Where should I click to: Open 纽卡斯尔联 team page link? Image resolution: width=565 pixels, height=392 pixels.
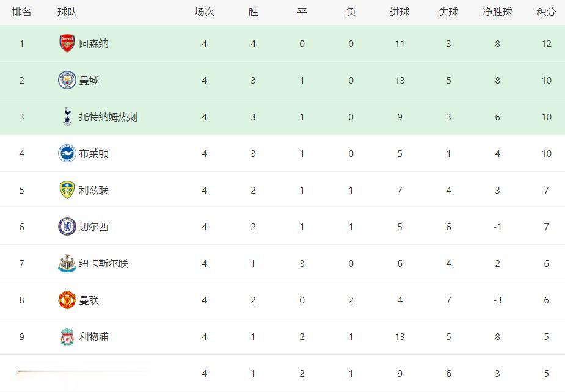103,263
